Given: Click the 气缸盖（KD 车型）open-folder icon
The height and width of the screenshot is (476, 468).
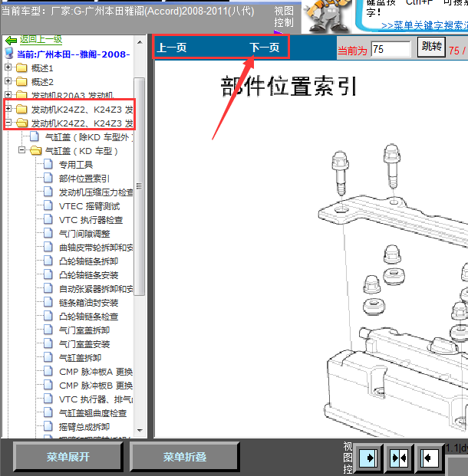Looking at the screenshot, I should pos(36,150).
